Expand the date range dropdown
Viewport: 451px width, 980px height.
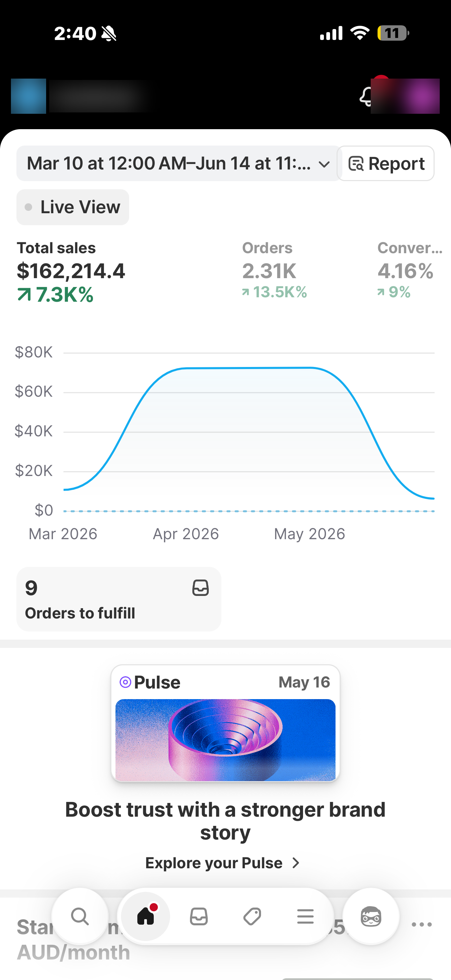(x=178, y=164)
